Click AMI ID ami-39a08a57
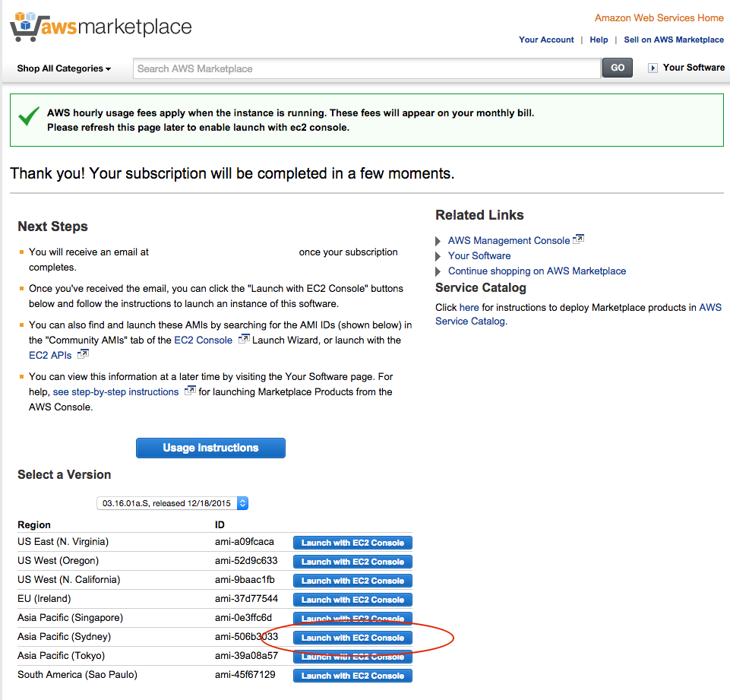The image size is (730, 700). (x=246, y=656)
